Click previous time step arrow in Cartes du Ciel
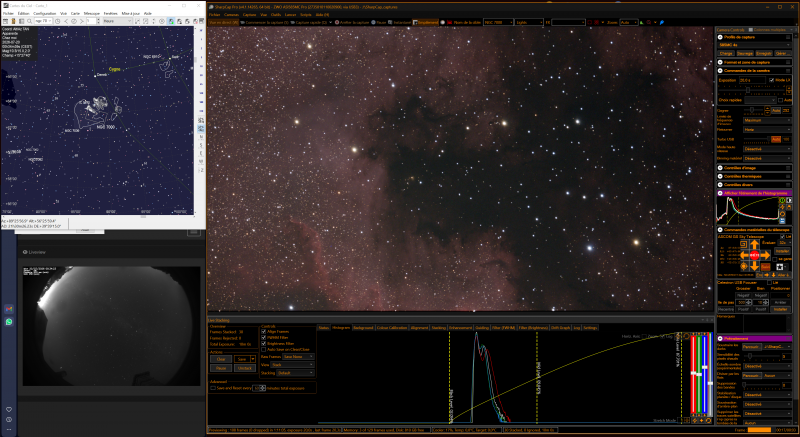The image size is (800, 437). [66, 21]
